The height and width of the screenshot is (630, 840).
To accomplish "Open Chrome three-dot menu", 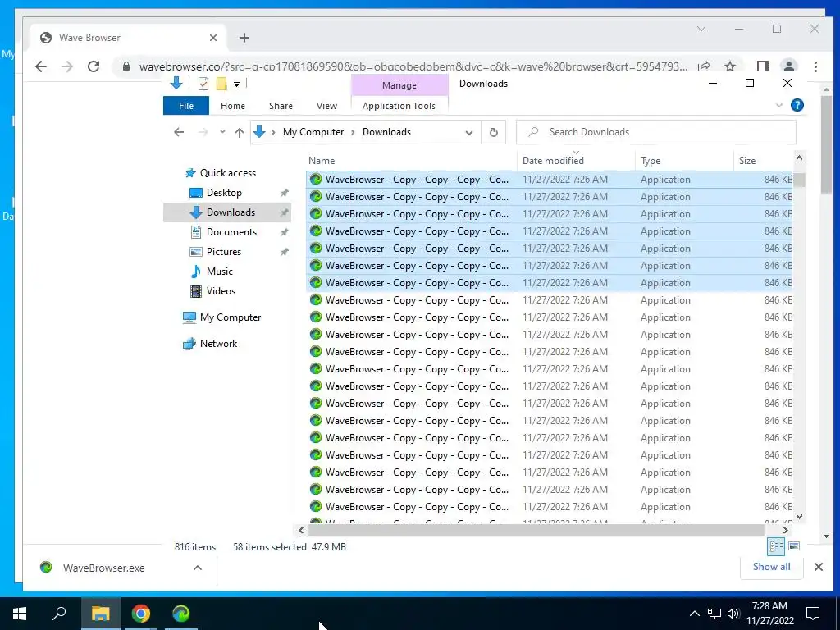I will click(815, 66).
